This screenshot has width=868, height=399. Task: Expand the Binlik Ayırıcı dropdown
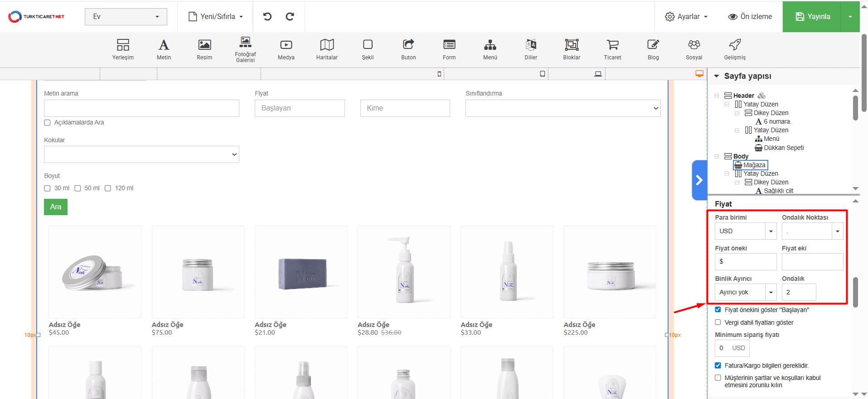[746, 292]
